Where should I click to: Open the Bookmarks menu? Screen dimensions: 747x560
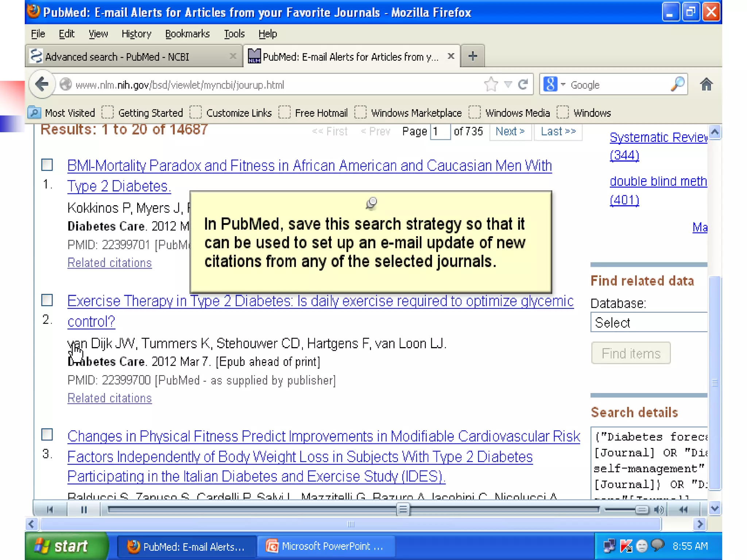187,34
